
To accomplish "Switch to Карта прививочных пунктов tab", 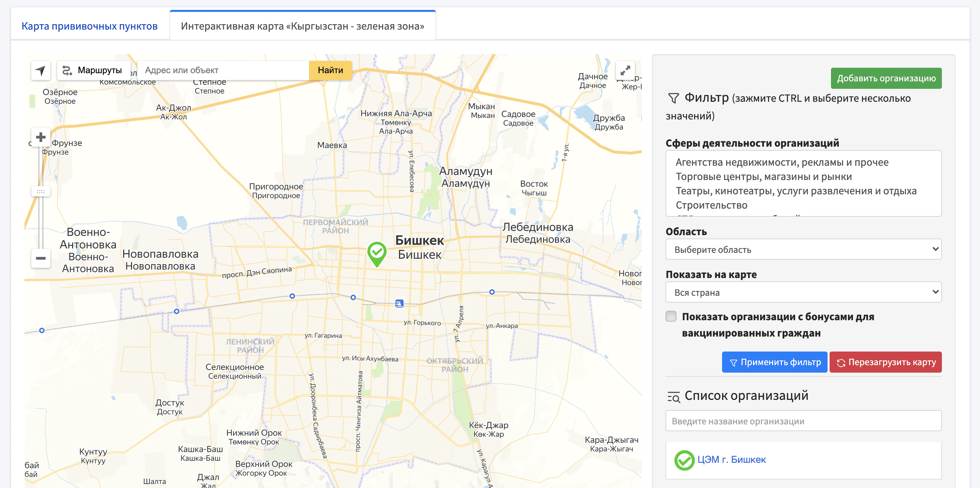I will (89, 26).
